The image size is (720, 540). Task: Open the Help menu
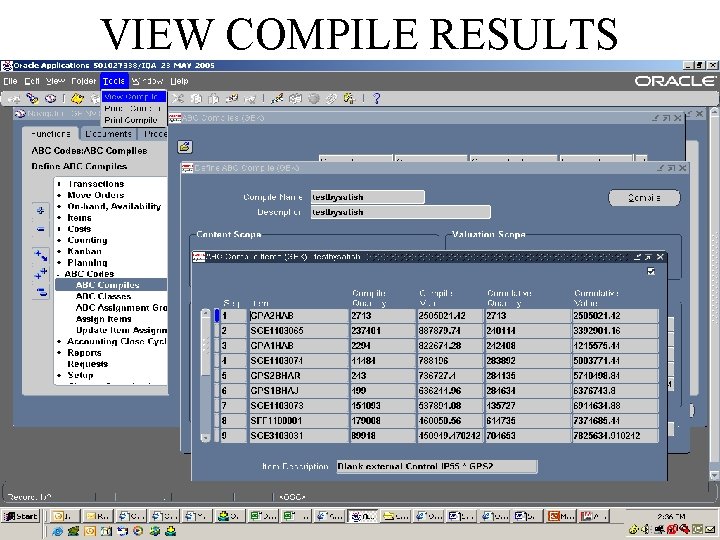[x=179, y=81]
